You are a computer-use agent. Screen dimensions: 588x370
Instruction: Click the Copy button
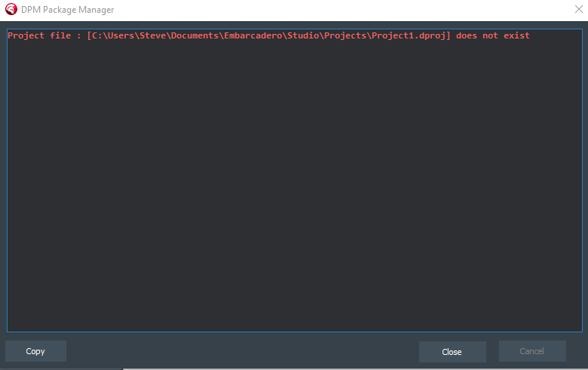[35, 351]
